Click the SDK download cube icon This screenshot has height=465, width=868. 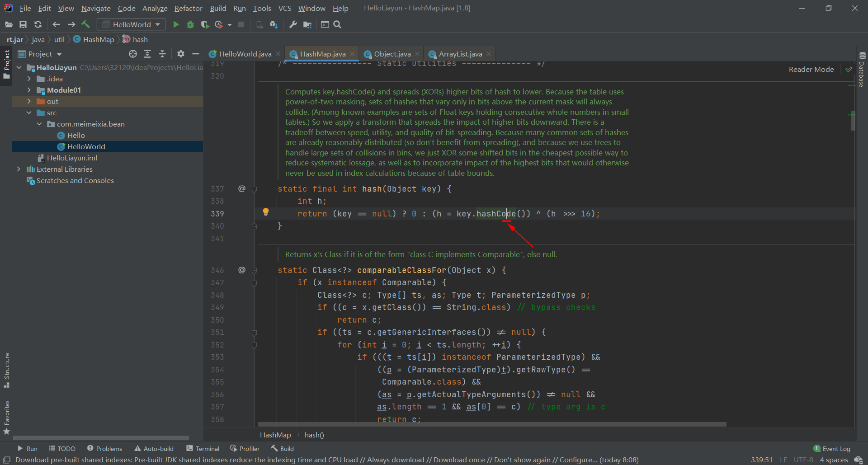[x=274, y=24]
